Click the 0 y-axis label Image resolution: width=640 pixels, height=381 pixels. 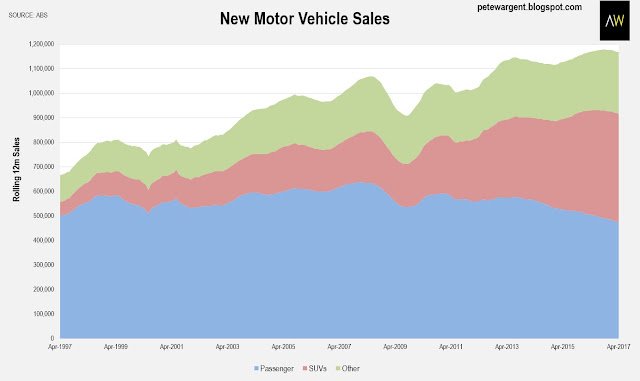coord(52,338)
